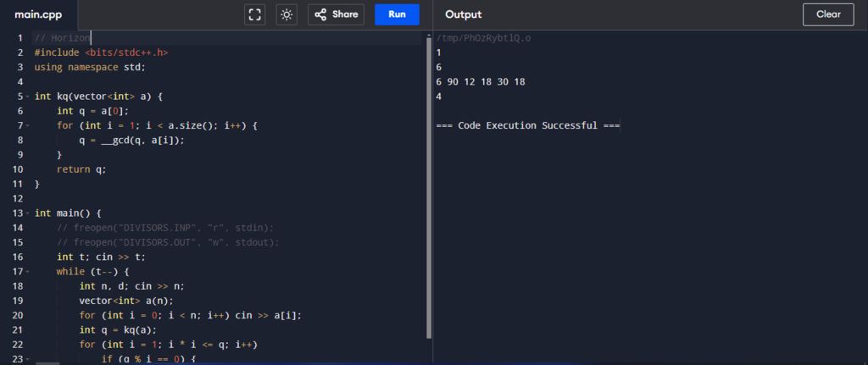
Task: Click the editor's vertical scrollbar
Action: tap(428, 169)
